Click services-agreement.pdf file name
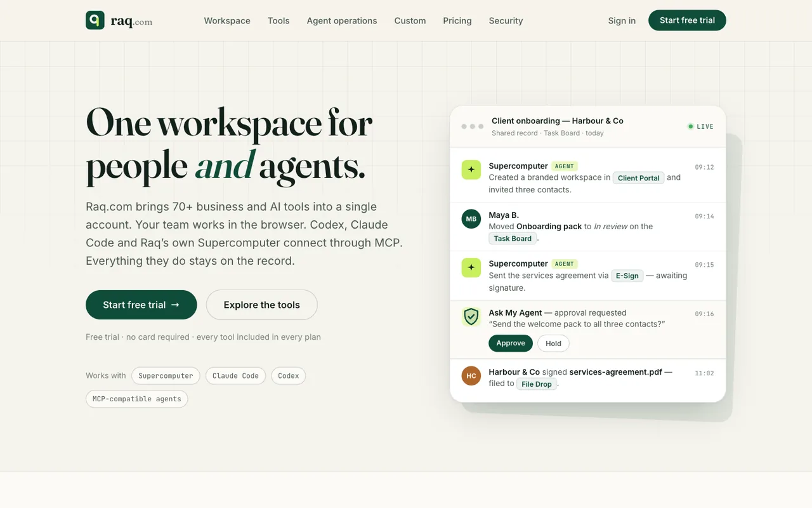This screenshot has height=508, width=812. pos(616,372)
